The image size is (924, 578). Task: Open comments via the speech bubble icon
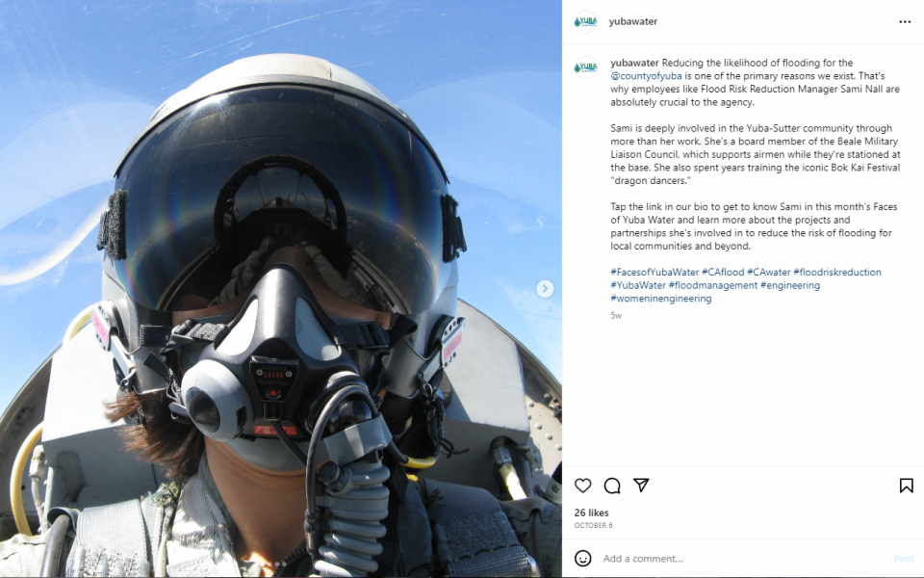click(x=612, y=486)
